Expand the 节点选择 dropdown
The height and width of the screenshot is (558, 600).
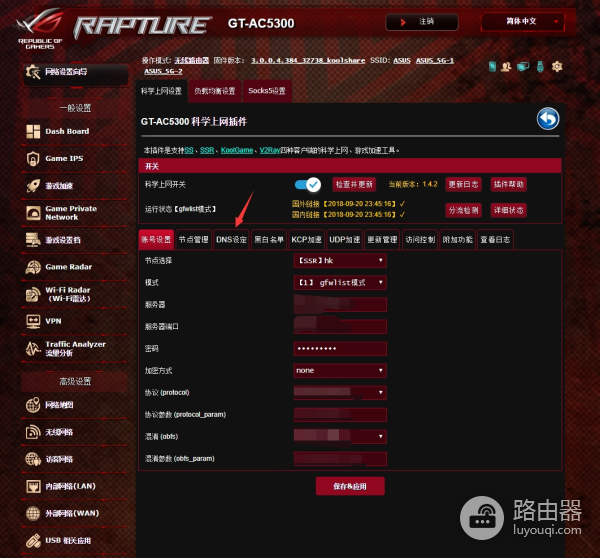(340, 260)
